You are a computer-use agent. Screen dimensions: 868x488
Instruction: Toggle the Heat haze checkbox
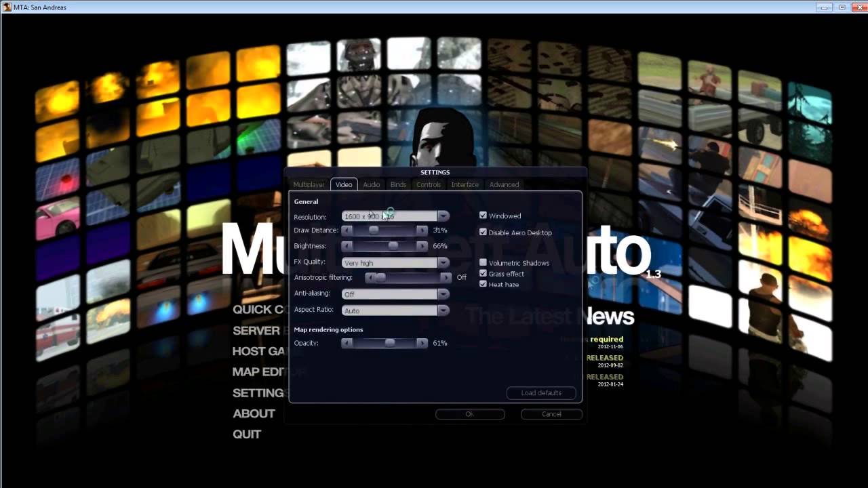(x=483, y=284)
